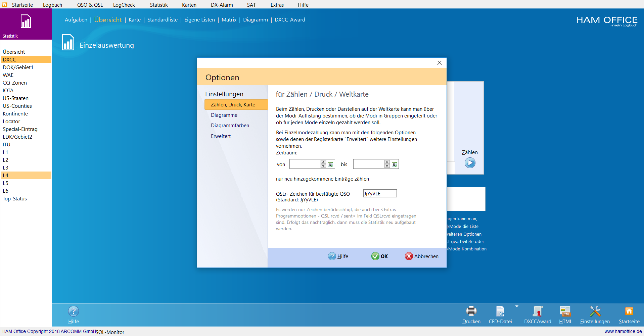
Task: Switch to the Aufgaben tab
Action: (76, 19)
